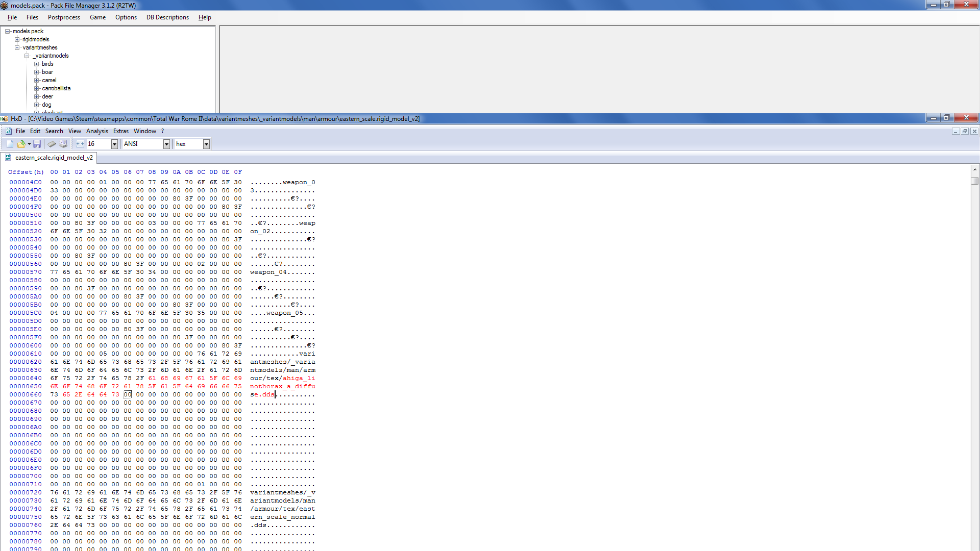Image resolution: width=980 pixels, height=551 pixels.
Task: Close the HxD inner document window
Action: tap(974, 131)
